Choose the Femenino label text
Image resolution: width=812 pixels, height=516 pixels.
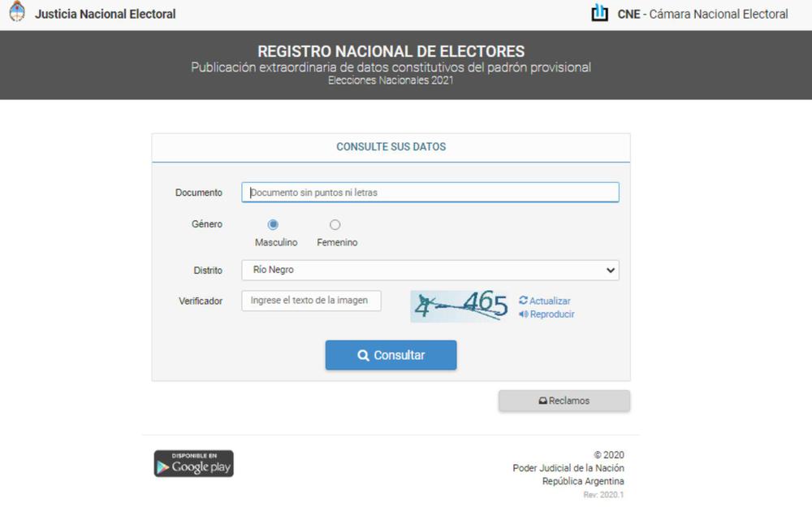[337, 242]
